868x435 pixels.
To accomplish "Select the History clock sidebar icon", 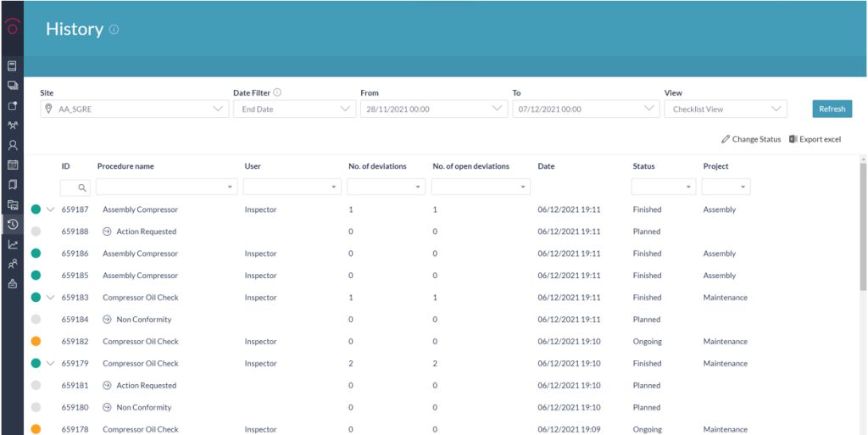I will pyautogui.click(x=12, y=224).
